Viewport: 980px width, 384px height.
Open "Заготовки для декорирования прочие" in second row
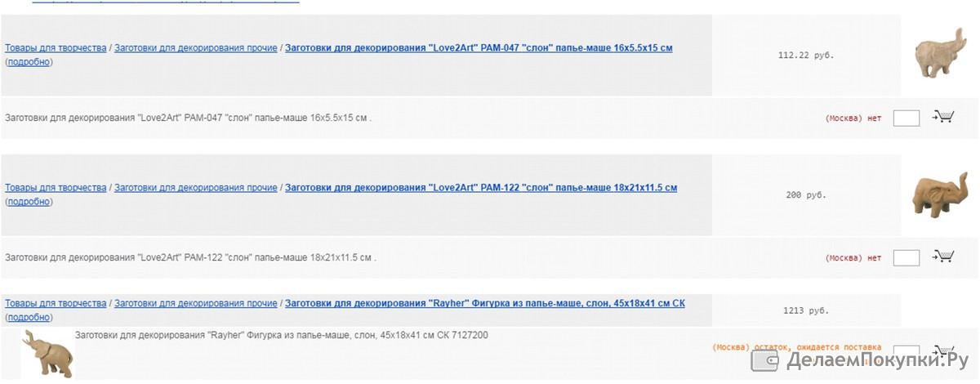click(x=196, y=188)
